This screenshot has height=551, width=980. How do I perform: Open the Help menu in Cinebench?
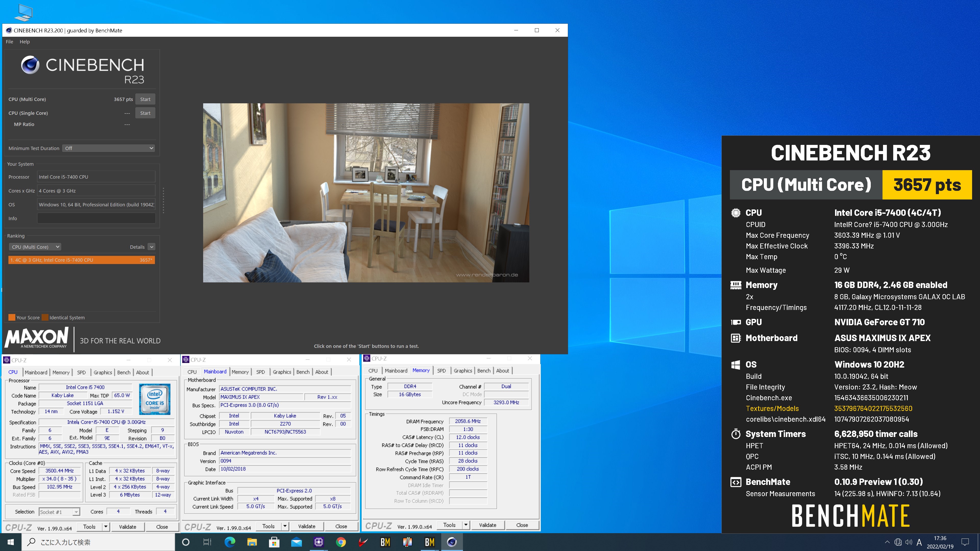click(25, 42)
